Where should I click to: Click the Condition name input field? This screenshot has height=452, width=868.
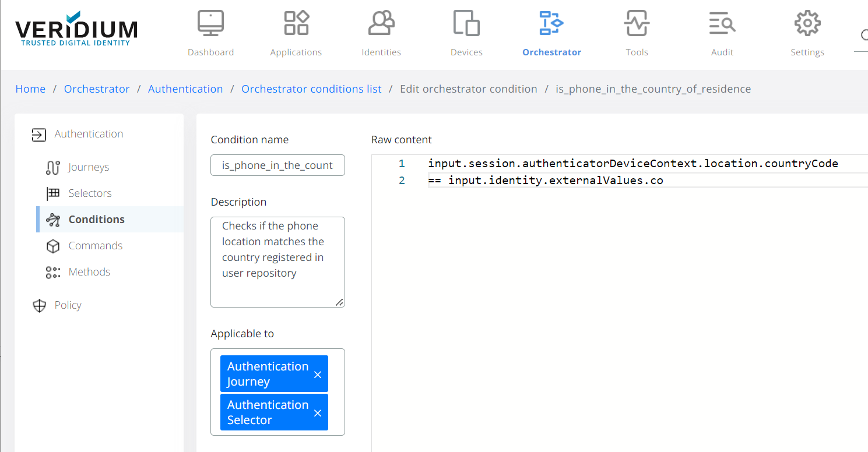(277, 165)
